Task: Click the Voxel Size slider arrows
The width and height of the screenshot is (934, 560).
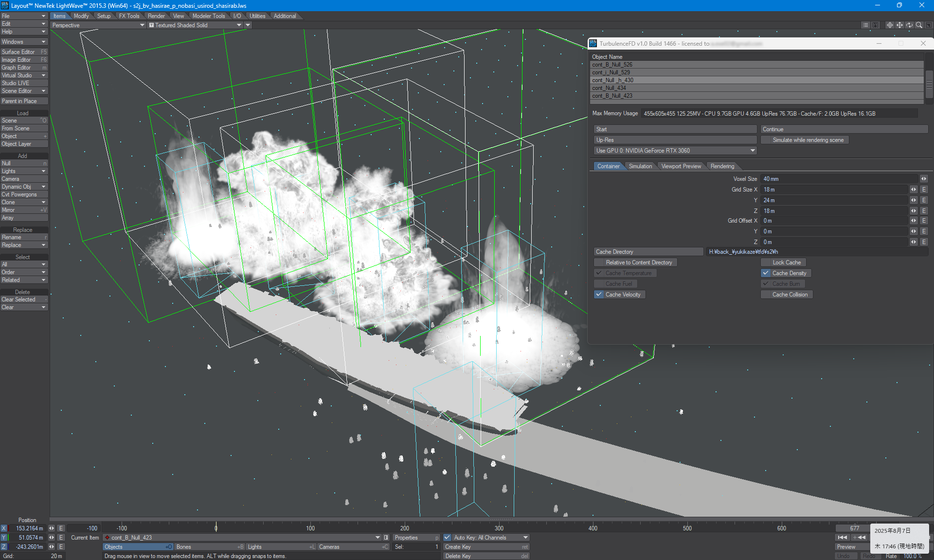Action: (x=923, y=179)
